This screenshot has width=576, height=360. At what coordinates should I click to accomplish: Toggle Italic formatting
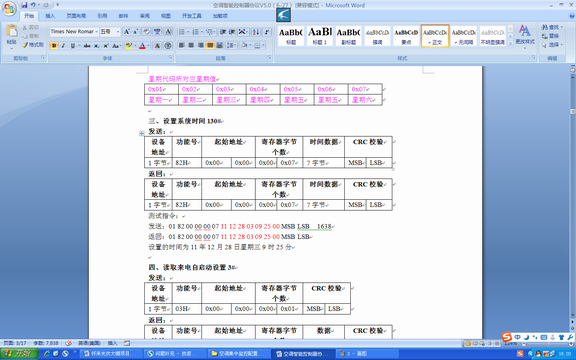[x=63, y=46]
